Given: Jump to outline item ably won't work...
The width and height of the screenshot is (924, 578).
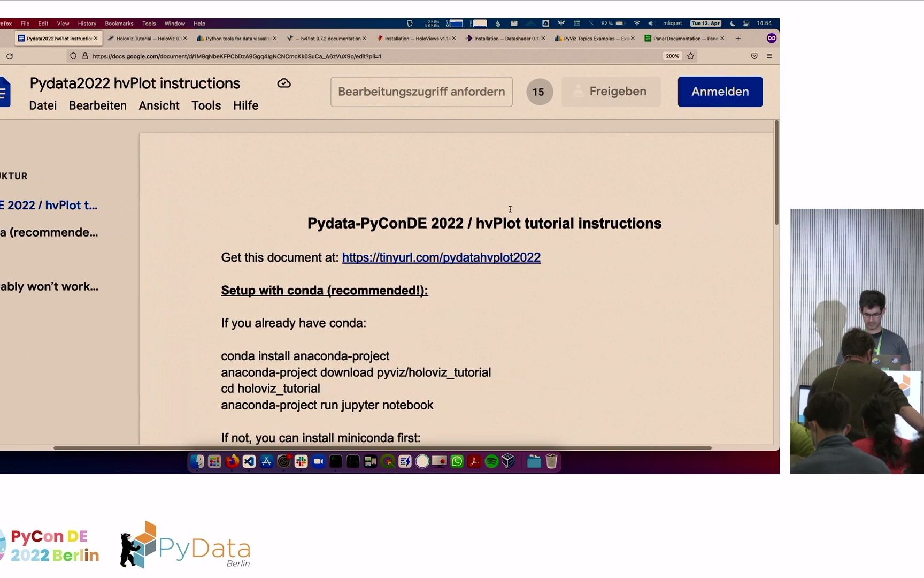Looking at the screenshot, I should 49,287.
